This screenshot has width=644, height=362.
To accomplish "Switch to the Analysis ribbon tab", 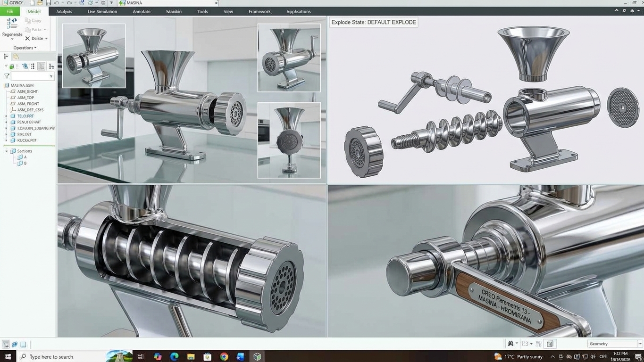I will 64,11.
